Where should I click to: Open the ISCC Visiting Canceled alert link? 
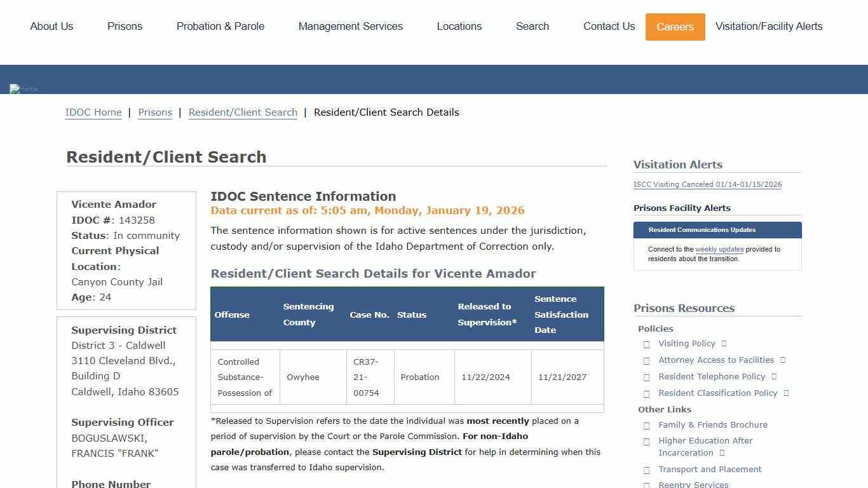click(708, 184)
